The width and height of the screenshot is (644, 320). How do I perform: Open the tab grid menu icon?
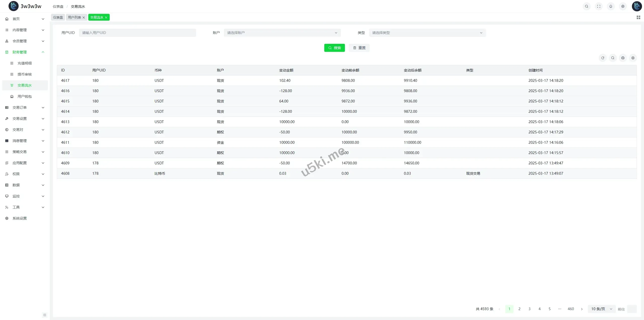pyautogui.click(x=638, y=17)
